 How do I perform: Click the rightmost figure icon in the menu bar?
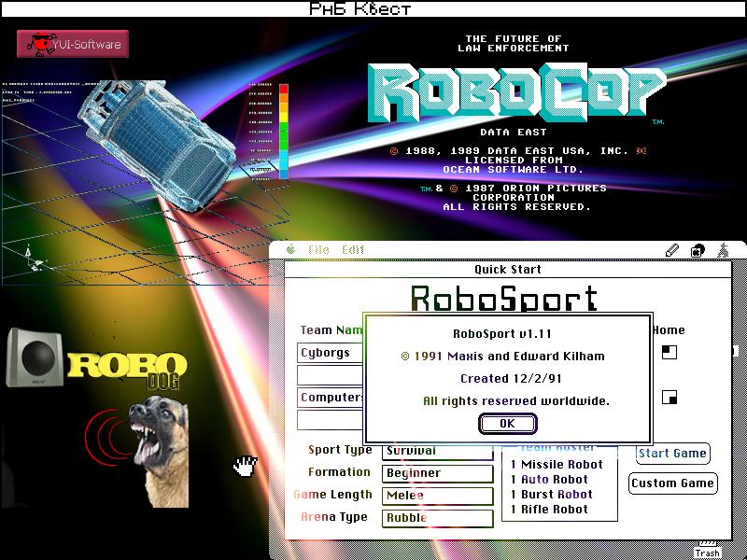click(722, 250)
